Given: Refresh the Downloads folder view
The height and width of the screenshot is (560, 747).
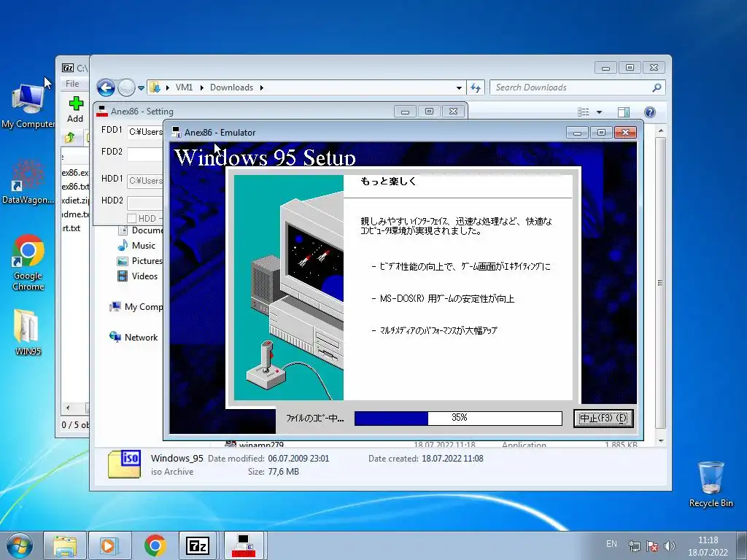Looking at the screenshot, I should [x=476, y=87].
